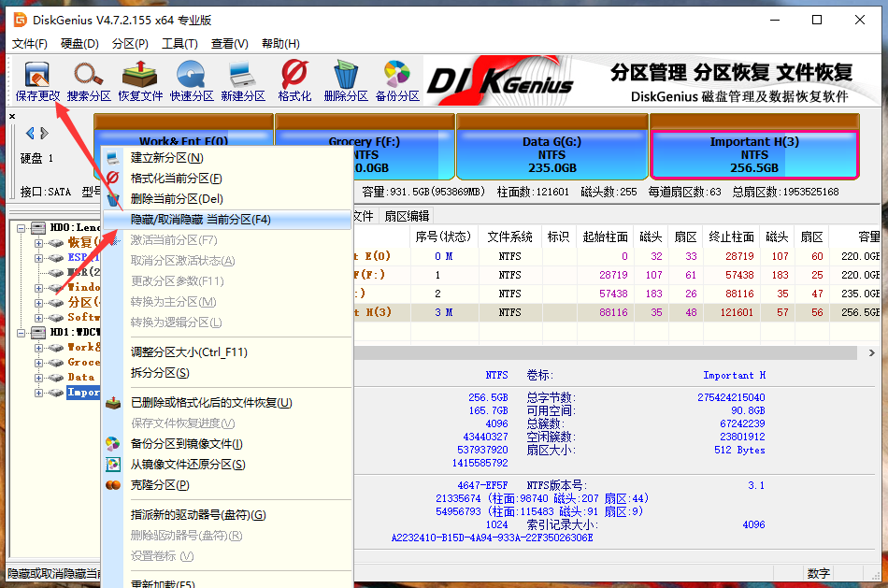Click the 终止柱面 column header

click(731, 237)
